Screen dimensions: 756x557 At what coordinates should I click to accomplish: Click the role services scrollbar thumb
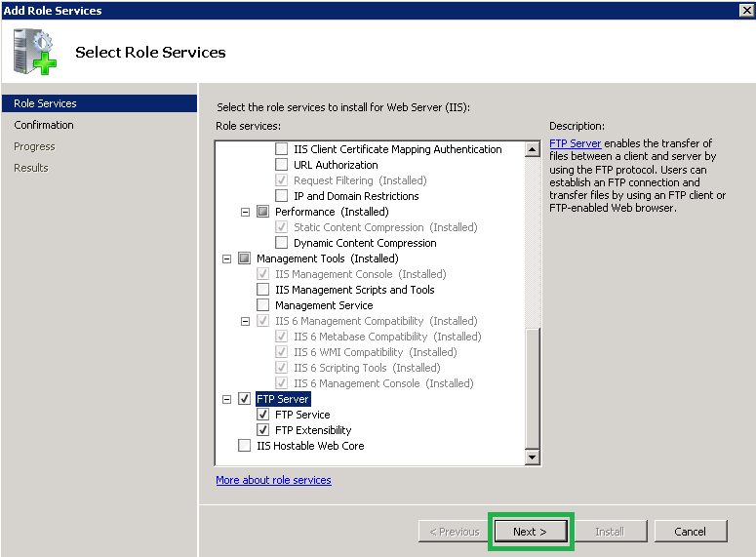point(533,388)
